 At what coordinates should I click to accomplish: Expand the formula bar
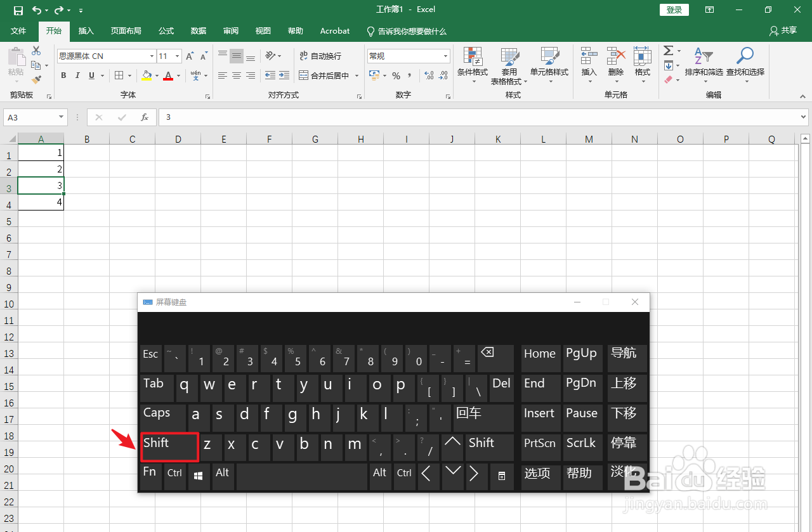coord(804,117)
